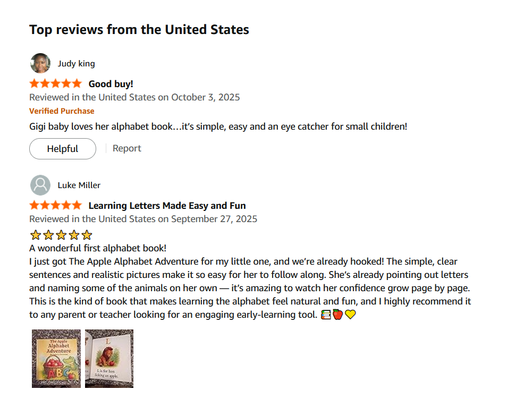Viewport: 532px width, 398px height.
Task: Enlarge the lion page review photo
Action: (x=109, y=359)
